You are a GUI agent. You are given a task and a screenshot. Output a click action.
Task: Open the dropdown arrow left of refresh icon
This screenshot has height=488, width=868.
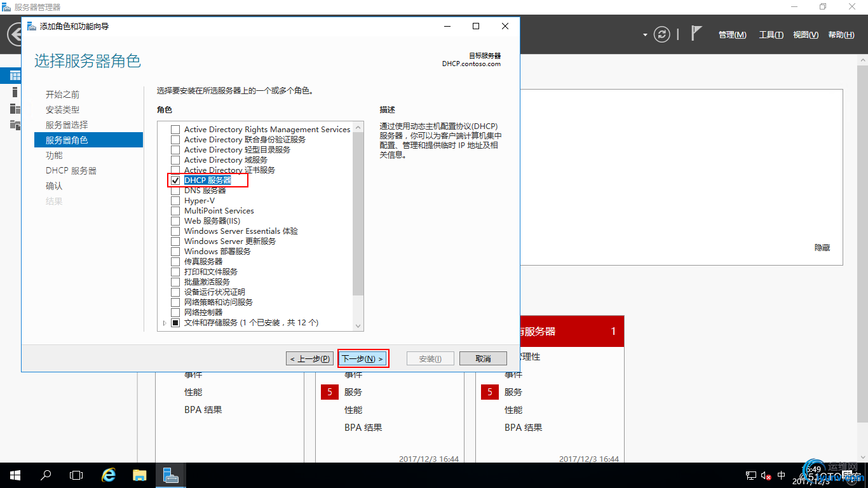[645, 34]
